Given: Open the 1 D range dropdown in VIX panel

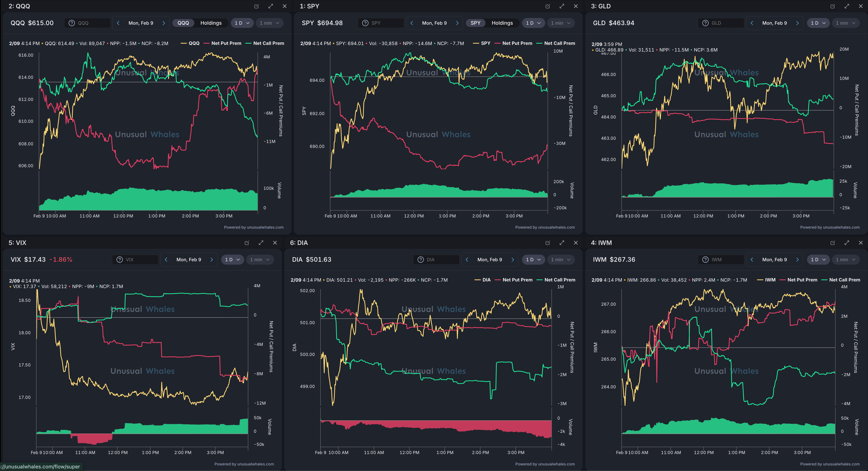Looking at the screenshot, I should 232,259.
